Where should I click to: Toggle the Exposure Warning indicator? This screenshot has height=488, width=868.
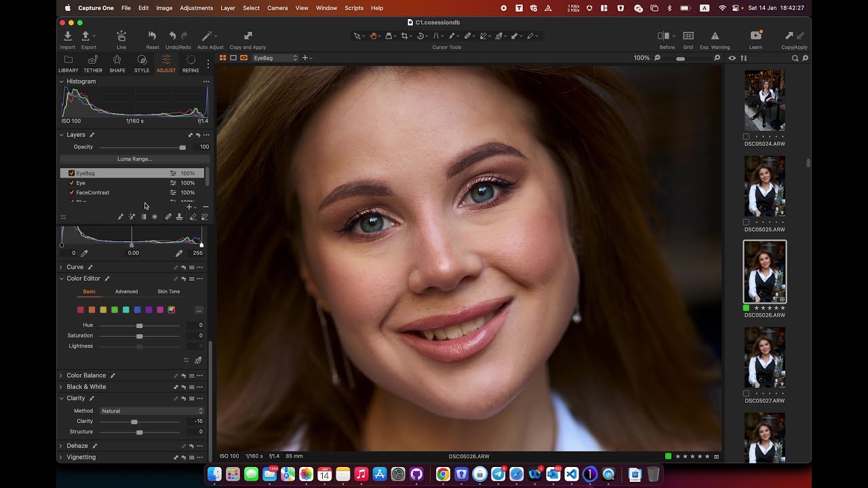715,36
